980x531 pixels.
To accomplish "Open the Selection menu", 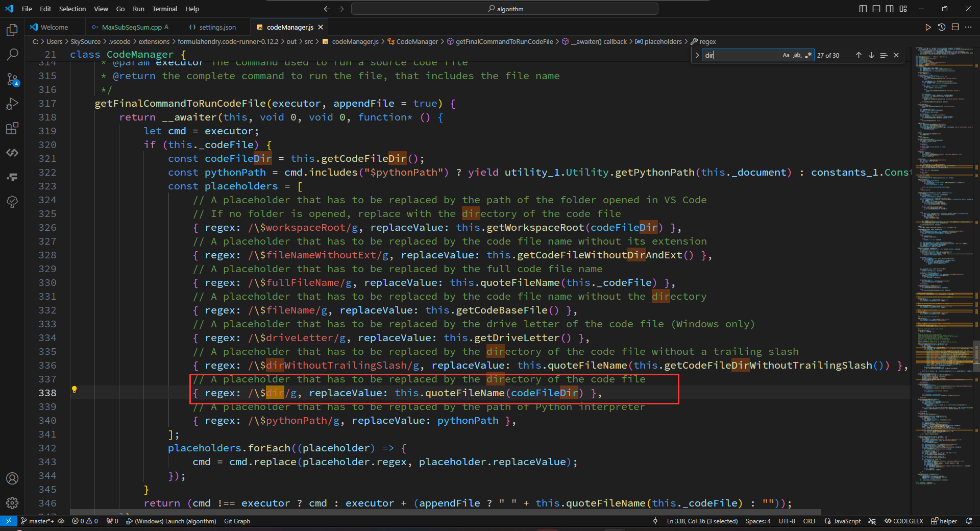I will pyautogui.click(x=72, y=9).
